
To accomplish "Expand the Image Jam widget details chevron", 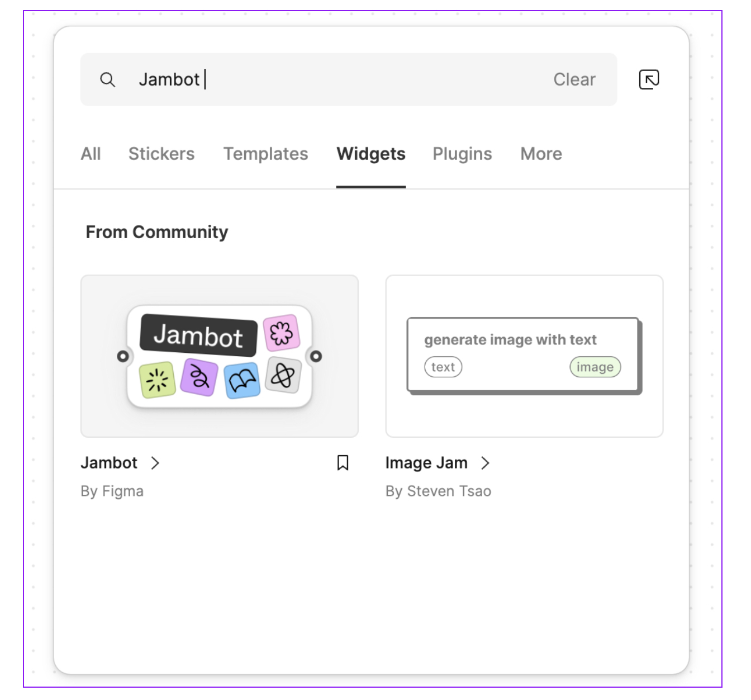I will click(486, 463).
